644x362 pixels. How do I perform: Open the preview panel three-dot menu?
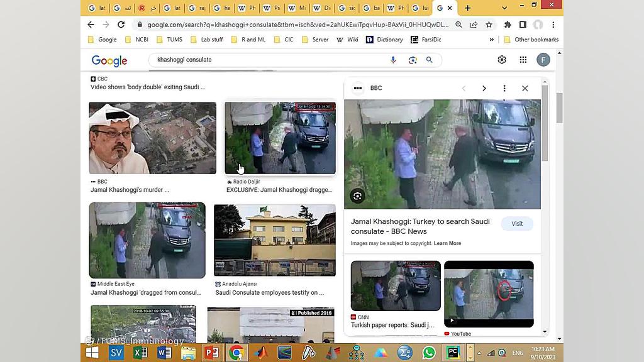point(504,89)
